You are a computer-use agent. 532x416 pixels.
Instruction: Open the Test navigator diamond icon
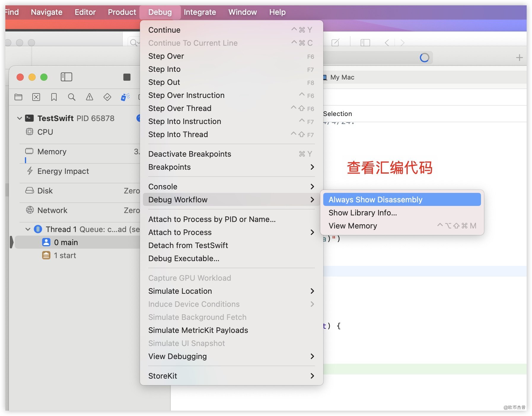tap(107, 97)
